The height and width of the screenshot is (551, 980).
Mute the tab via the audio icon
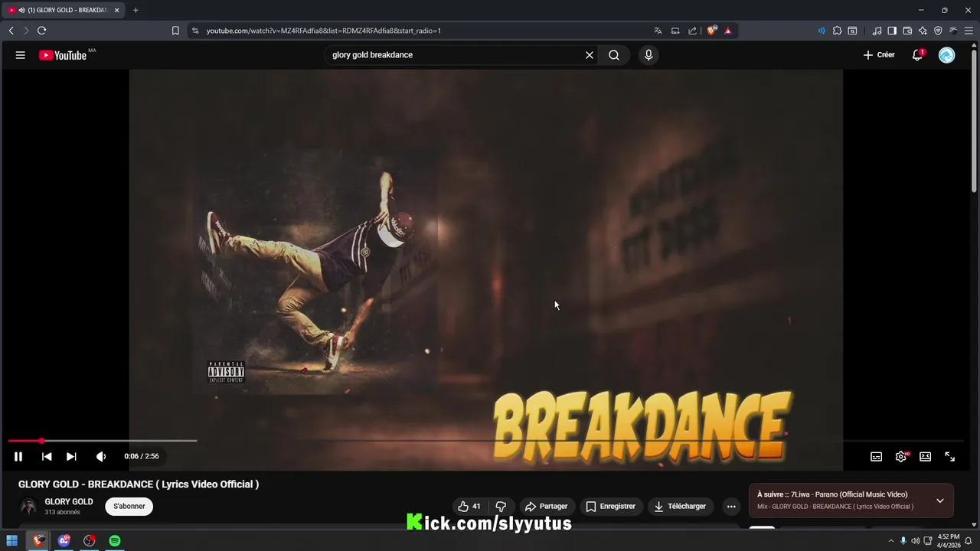[21, 10]
